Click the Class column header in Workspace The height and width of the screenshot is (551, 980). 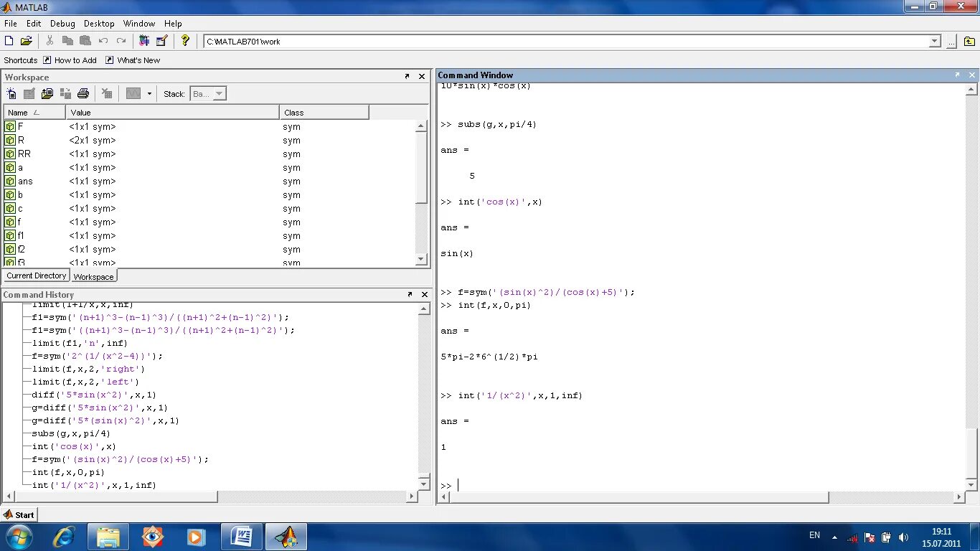pos(324,113)
